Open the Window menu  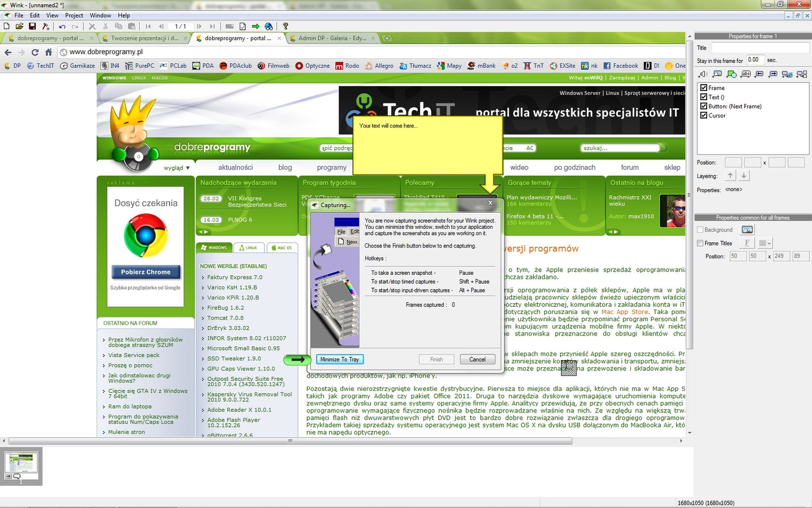(x=101, y=15)
